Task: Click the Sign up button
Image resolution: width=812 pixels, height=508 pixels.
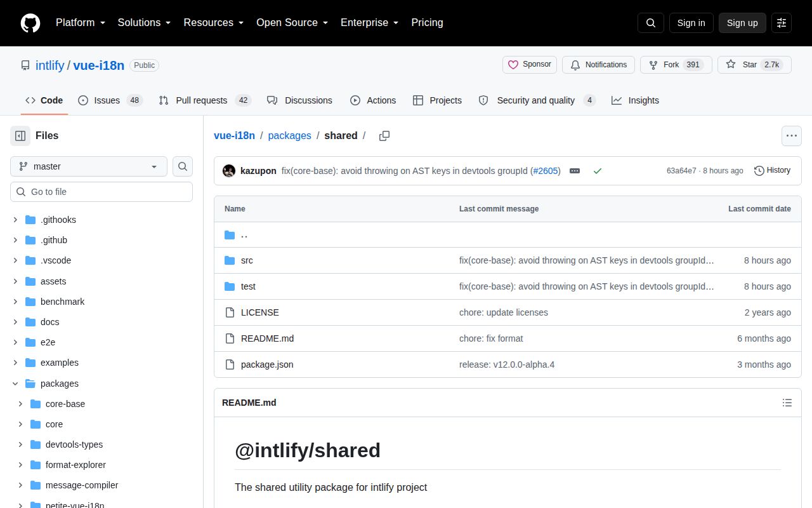Action: coord(742,23)
